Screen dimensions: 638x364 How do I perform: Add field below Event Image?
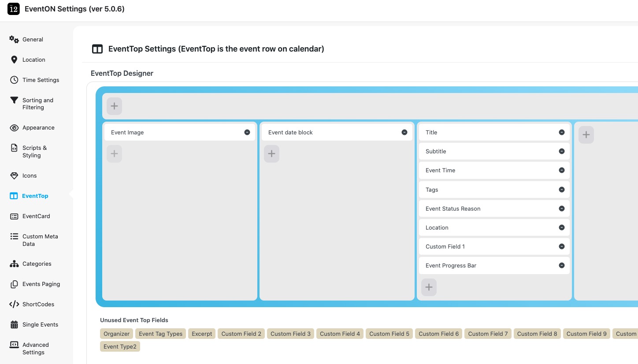point(114,154)
